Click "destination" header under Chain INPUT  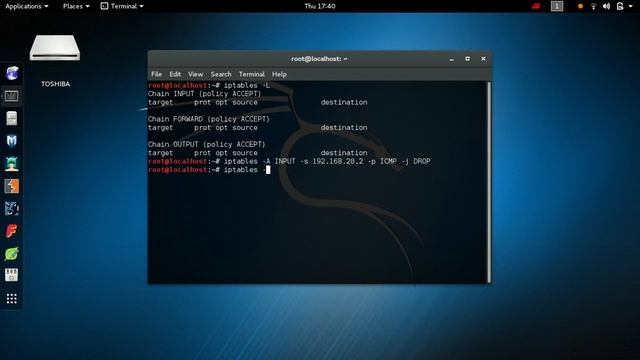(x=344, y=102)
